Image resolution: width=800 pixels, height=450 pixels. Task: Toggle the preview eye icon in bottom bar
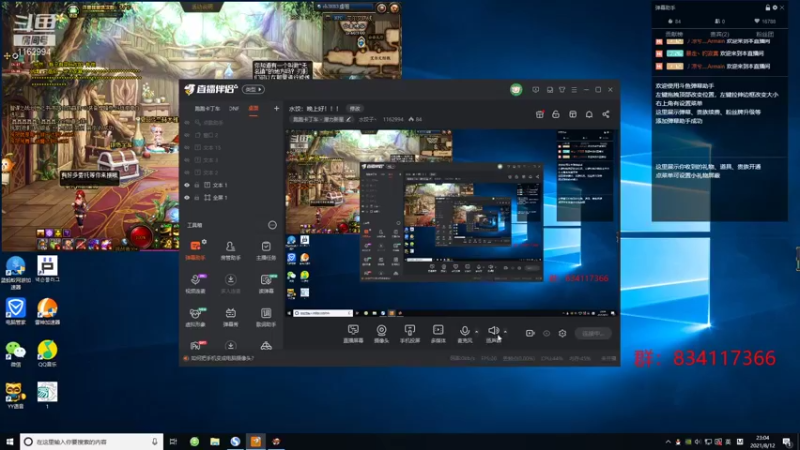[546, 333]
